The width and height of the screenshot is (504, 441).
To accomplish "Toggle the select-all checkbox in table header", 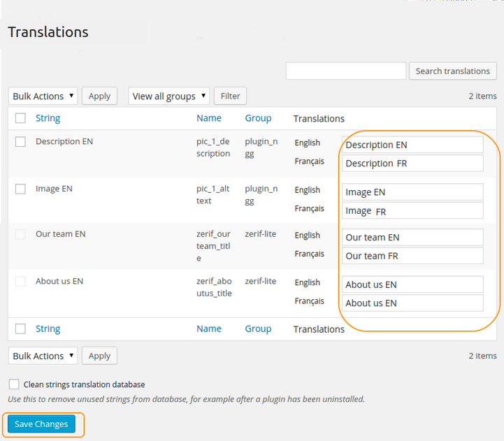I will point(20,118).
